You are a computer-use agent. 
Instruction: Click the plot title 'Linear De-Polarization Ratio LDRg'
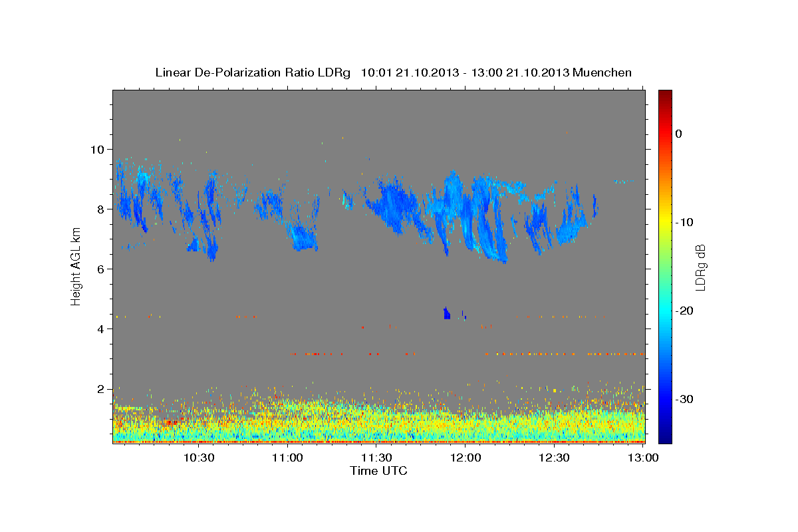[252, 72]
